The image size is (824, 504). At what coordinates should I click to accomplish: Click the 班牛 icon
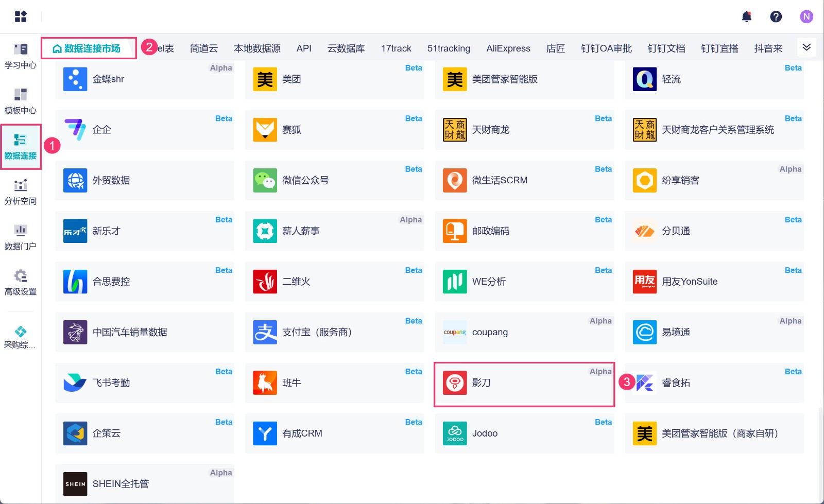(265, 383)
